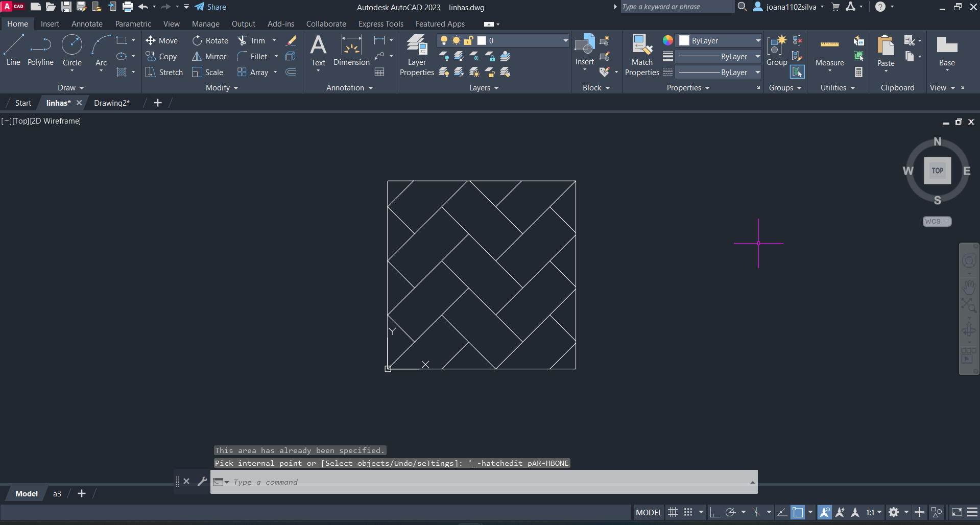The height and width of the screenshot is (525, 980).
Task: Activate the Measure utility
Action: click(829, 51)
